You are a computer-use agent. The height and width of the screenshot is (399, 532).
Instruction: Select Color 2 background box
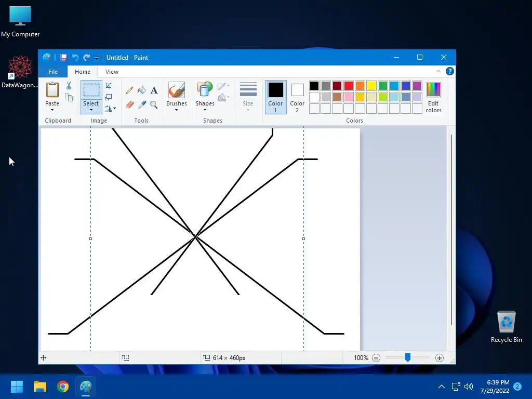click(x=297, y=97)
